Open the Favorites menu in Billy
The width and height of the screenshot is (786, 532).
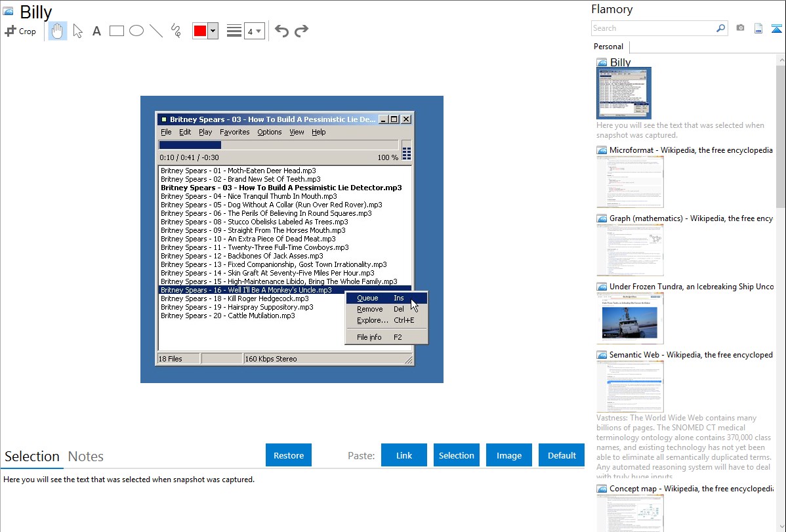(235, 132)
